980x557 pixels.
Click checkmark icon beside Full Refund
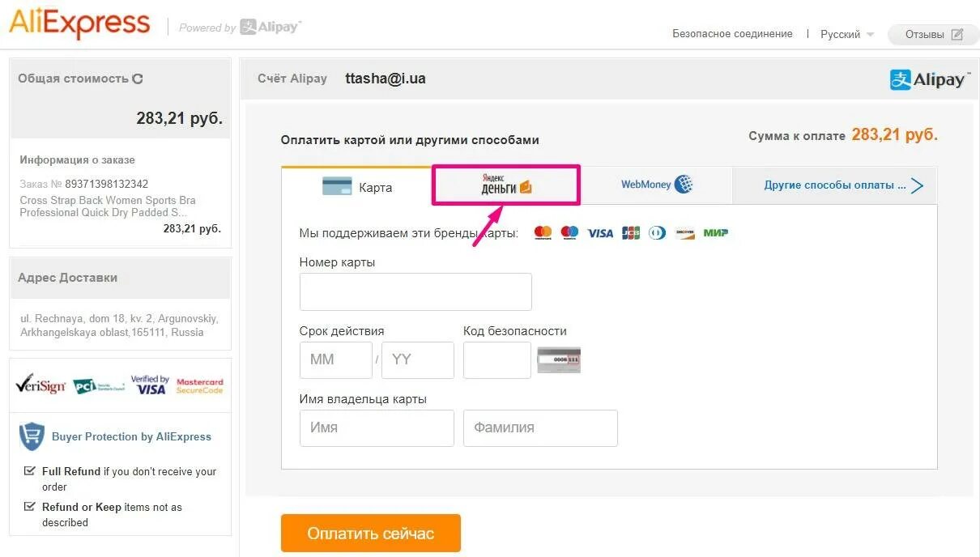click(29, 471)
